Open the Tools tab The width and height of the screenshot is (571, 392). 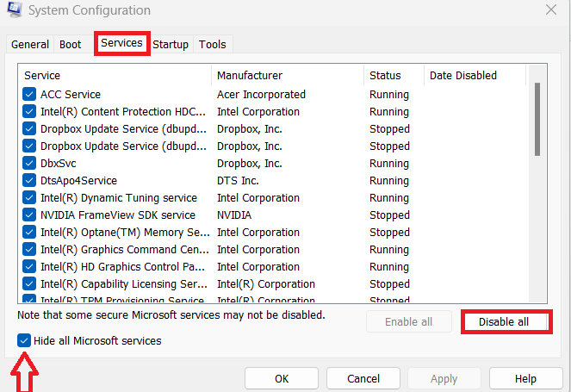coord(212,45)
